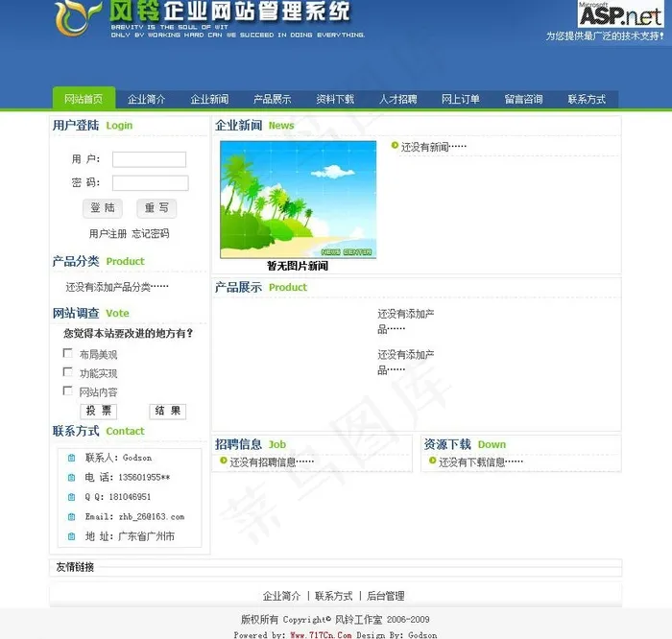
Task: Click the ASP.net logo in header
Action: click(619, 14)
